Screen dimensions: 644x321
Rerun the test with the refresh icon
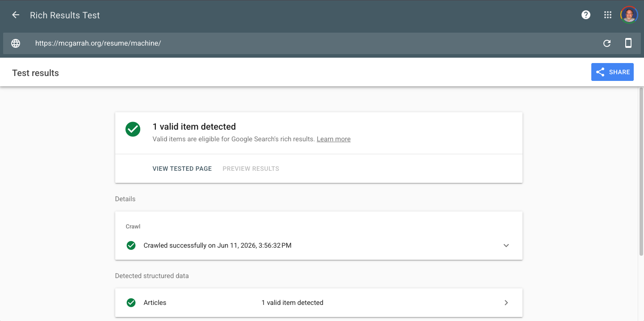(607, 43)
